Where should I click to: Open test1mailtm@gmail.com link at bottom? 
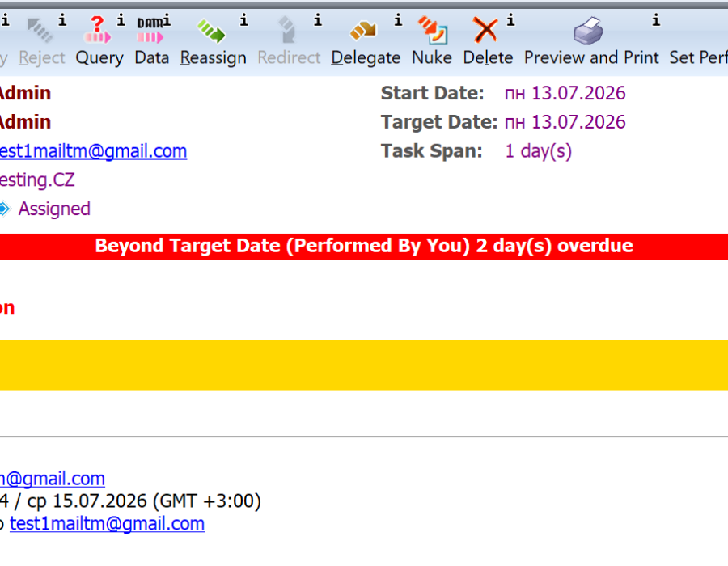[108, 523]
